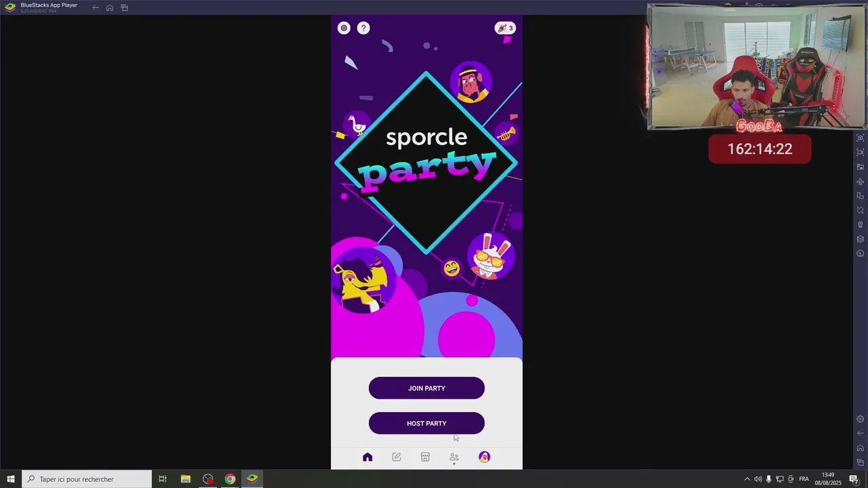Open Google Chrome from taskbar
Screen dimensions: 868x488
[230, 479]
